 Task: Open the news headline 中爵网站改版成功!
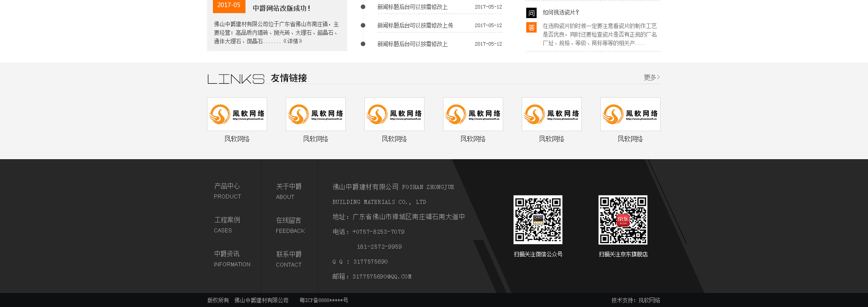point(281,8)
